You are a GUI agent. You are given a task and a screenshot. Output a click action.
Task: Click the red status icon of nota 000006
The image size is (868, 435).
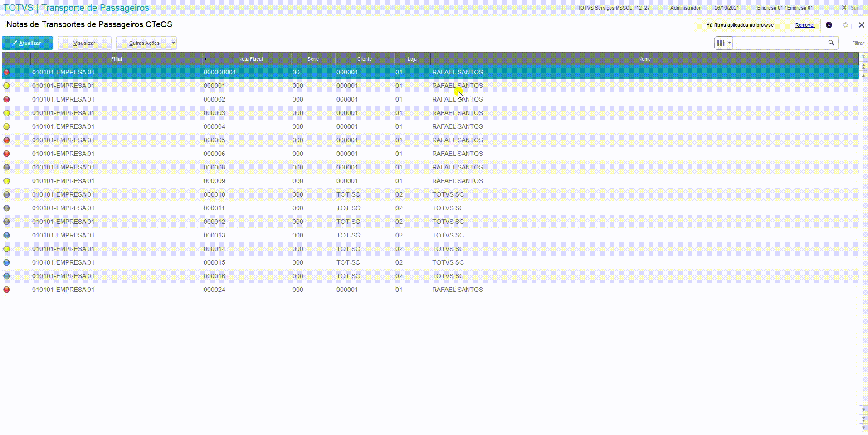6,154
